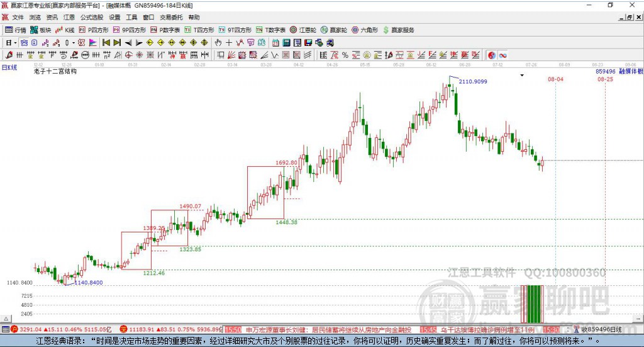The width and height of the screenshot is (644, 347).
Task: Select the three parallel lines tool
Action: pos(308,55)
